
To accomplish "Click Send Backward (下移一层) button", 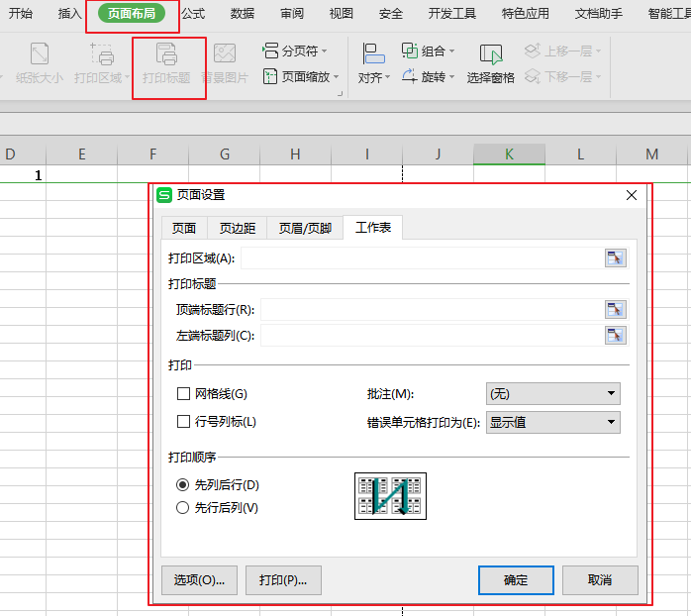I will pyautogui.click(x=562, y=76).
